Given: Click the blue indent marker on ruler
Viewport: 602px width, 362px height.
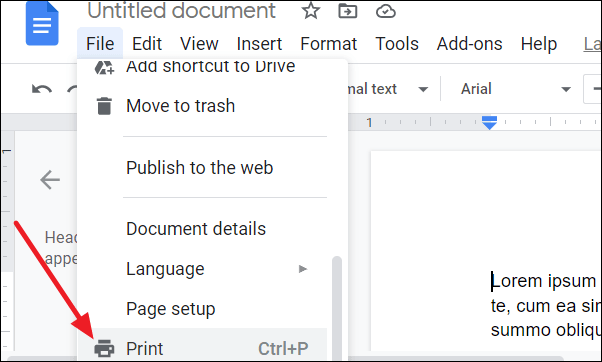Looking at the screenshot, I should 489,123.
